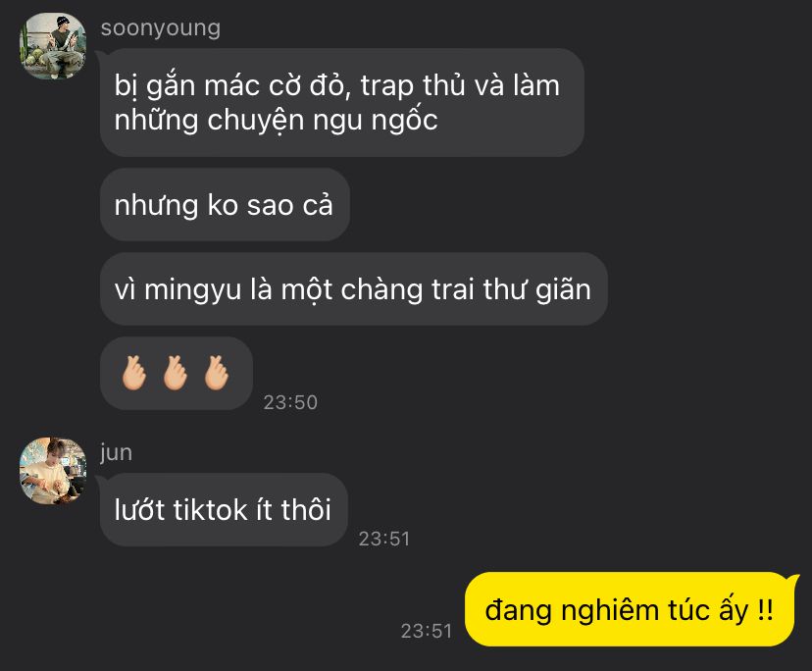
Task: Open jun's profile avatar
Action: (53, 471)
